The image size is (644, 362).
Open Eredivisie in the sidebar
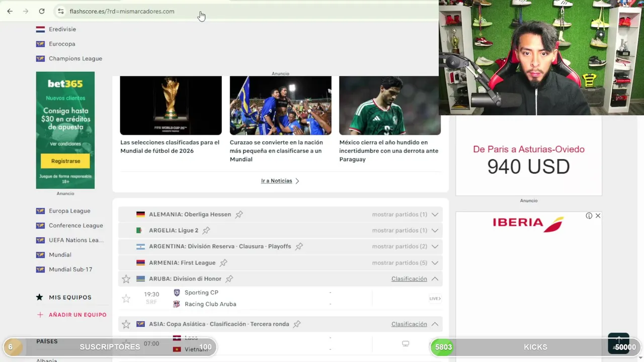point(62,29)
